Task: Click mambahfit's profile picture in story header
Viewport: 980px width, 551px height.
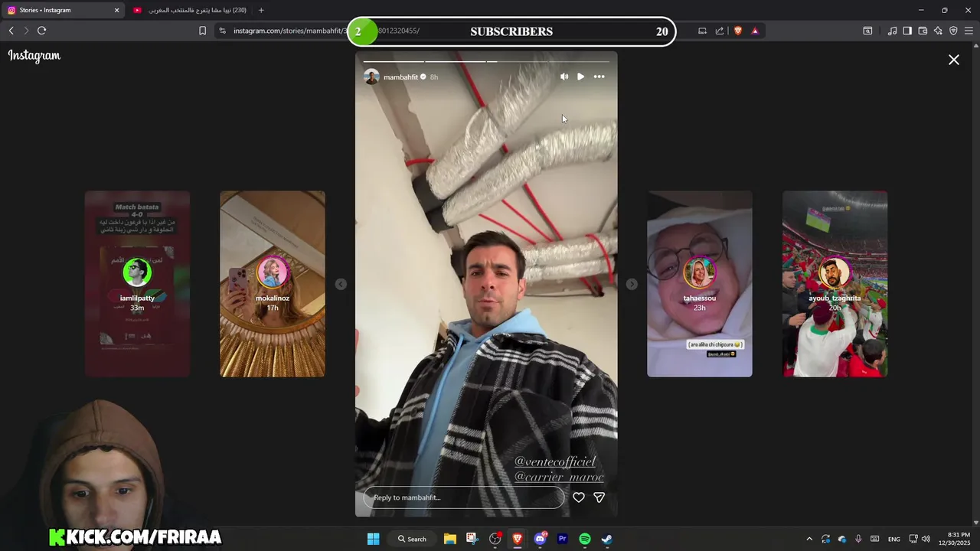Action: coord(371,77)
